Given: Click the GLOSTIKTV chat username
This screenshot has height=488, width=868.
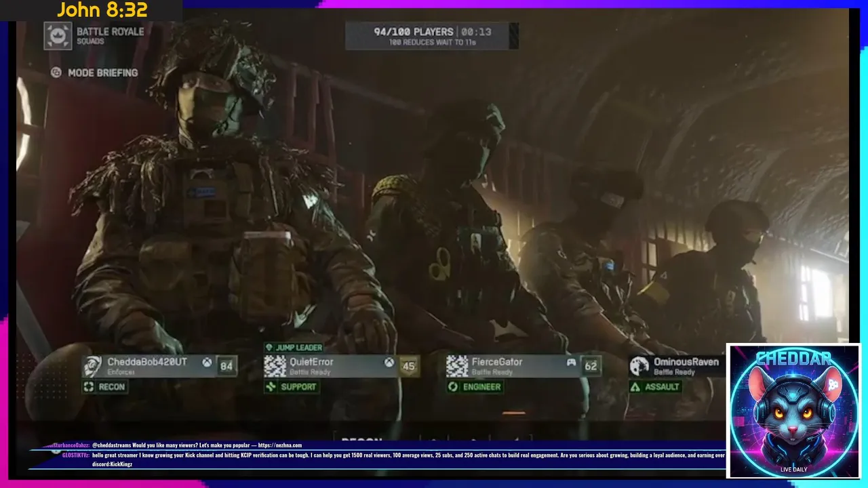Looking at the screenshot, I should point(75,455).
